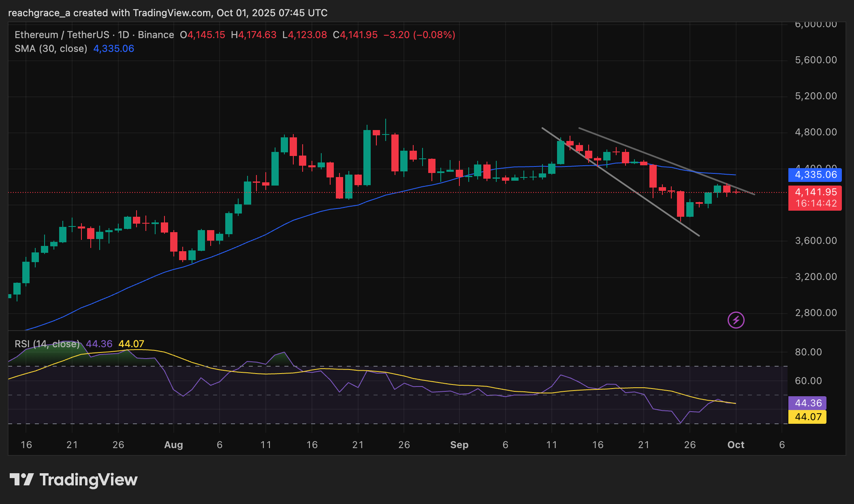Image resolution: width=854 pixels, height=504 pixels.
Task: Click the −0.08% change percentage
Action: [435, 35]
